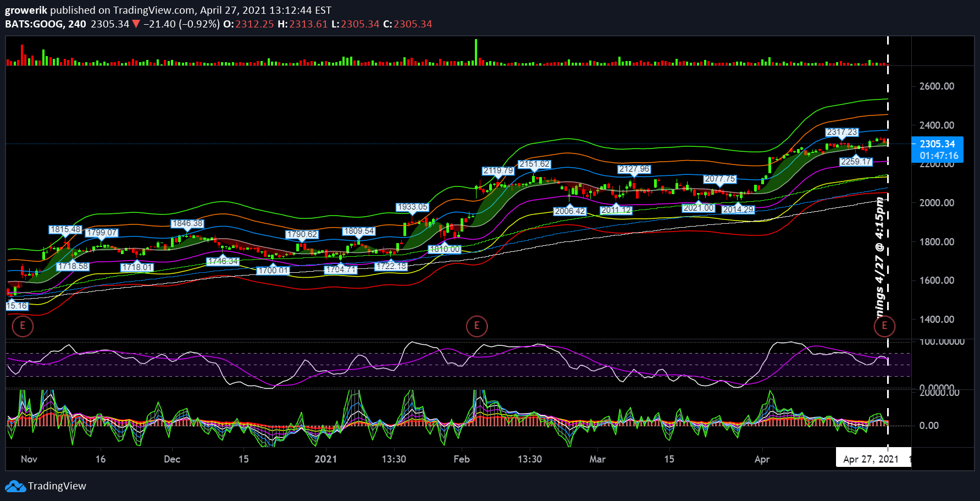Screen dimensions: 980x501
Task: Click the 2077.75 price label
Action: 720,179
